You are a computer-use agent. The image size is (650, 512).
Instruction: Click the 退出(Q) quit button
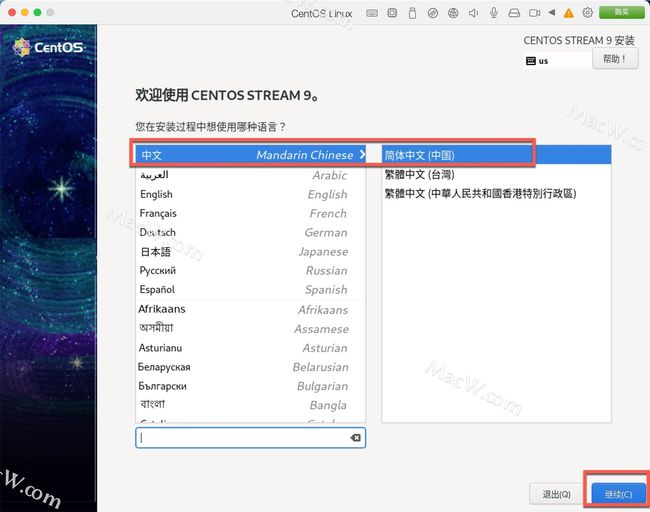[x=556, y=494]
